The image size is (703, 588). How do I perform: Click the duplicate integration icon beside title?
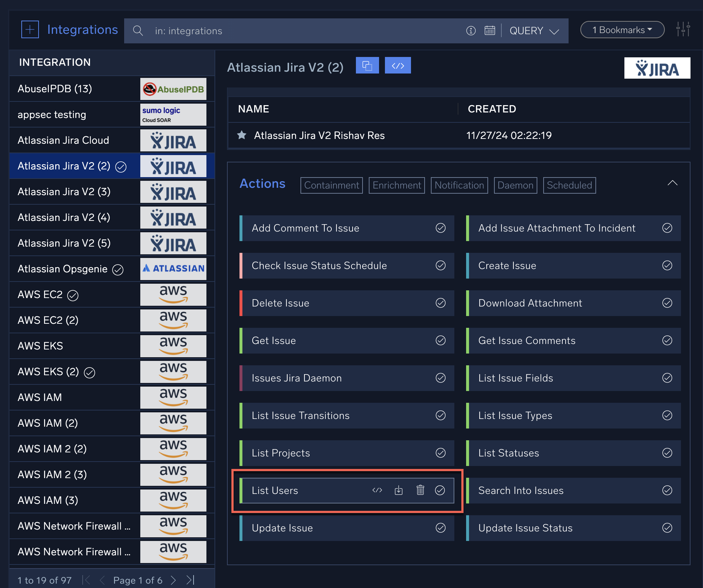point(367,66)
